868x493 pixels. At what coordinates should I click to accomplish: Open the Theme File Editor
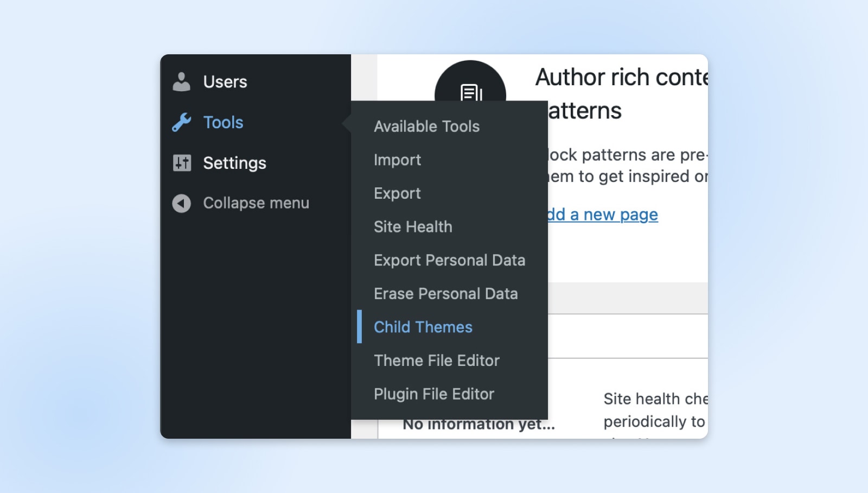(436, 361)
